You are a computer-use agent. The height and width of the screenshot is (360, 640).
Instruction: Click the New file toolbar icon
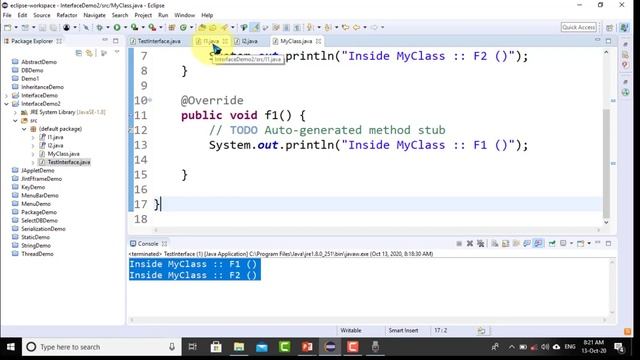click(7, 27)
